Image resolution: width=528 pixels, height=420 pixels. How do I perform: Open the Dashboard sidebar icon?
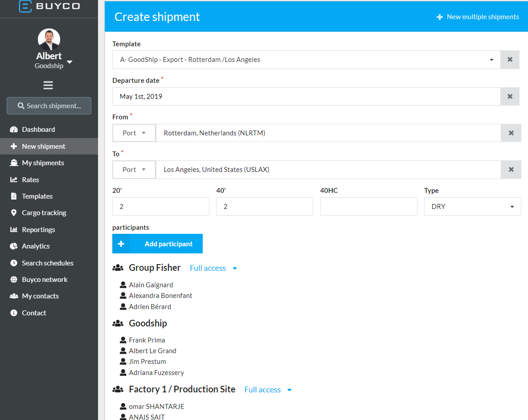[13, 129]
